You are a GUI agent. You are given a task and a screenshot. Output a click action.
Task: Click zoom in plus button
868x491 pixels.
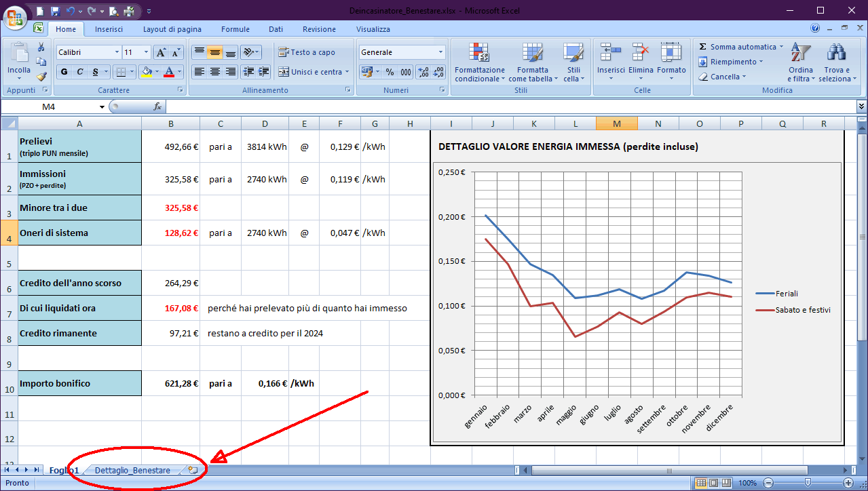pyautogui.click(x=848, y=483)
